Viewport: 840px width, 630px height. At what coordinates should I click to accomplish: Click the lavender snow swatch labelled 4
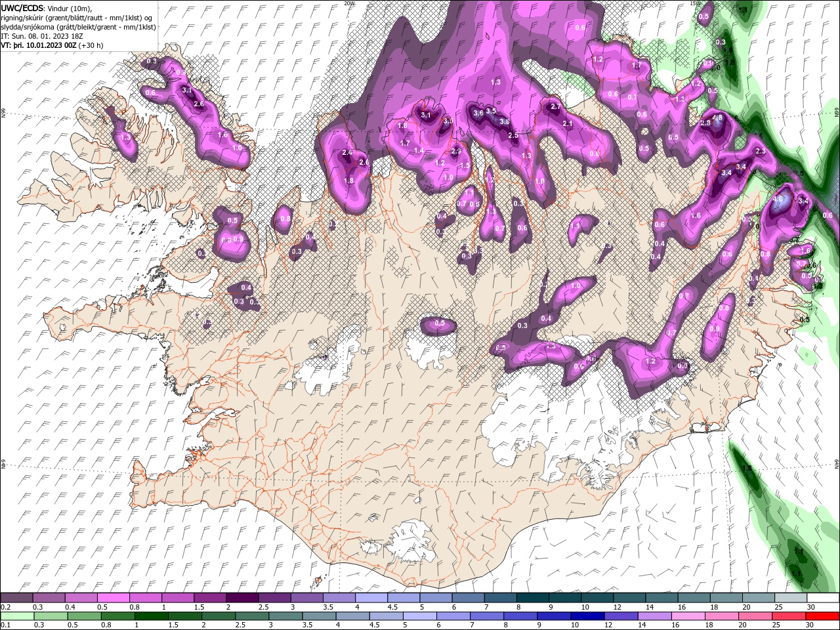pos(371,598)
